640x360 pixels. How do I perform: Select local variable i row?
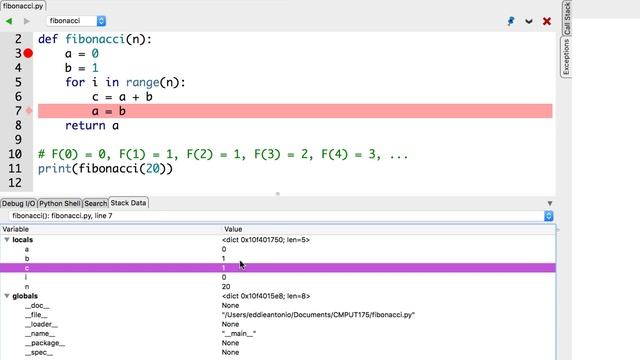(x=278, y=277)
